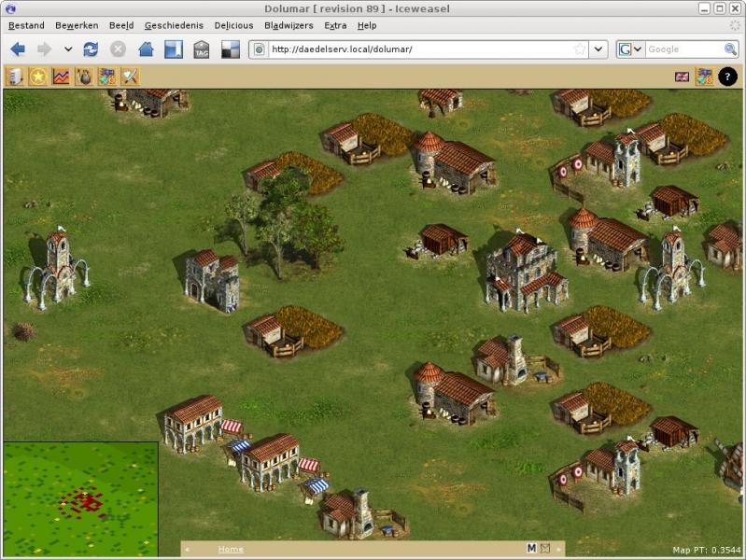Click the British flag language icon
Screen dimensions: 746x560
tap(682, 77)
